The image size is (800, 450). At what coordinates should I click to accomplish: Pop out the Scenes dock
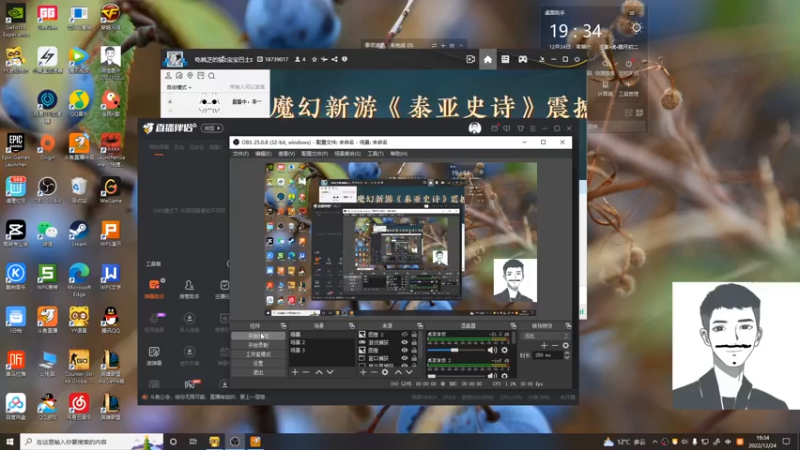coord(352,326)
